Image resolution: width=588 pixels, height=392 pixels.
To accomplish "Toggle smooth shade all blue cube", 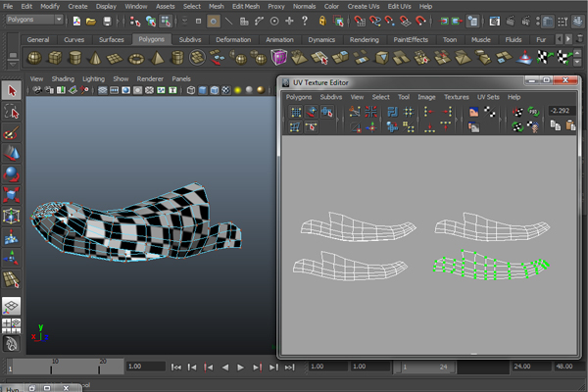I will pos(203,90).
